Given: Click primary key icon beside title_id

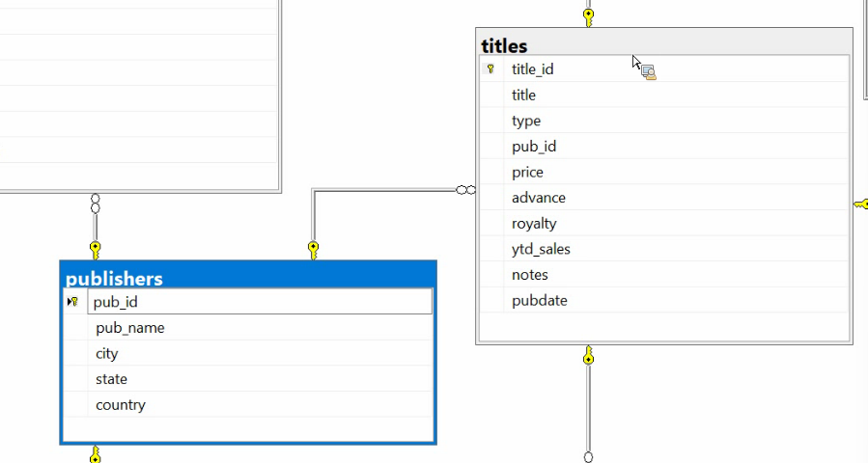Looking at the screenshot, I should click(x=491, y=69).
